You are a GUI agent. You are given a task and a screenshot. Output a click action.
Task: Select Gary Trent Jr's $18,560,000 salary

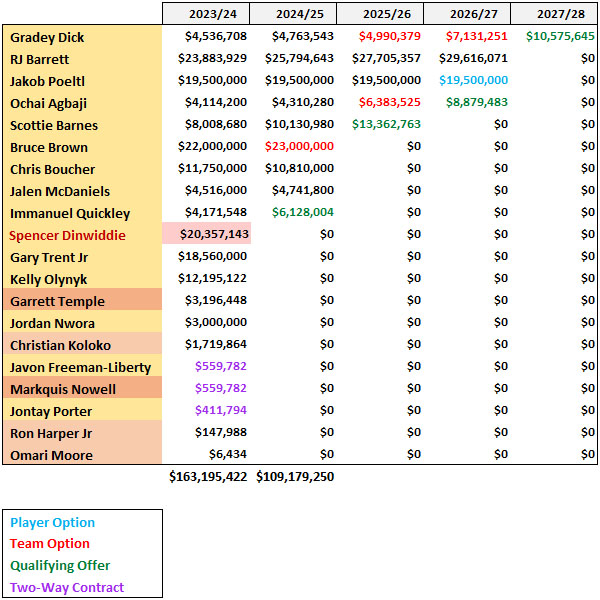click(x=212, y=256)
